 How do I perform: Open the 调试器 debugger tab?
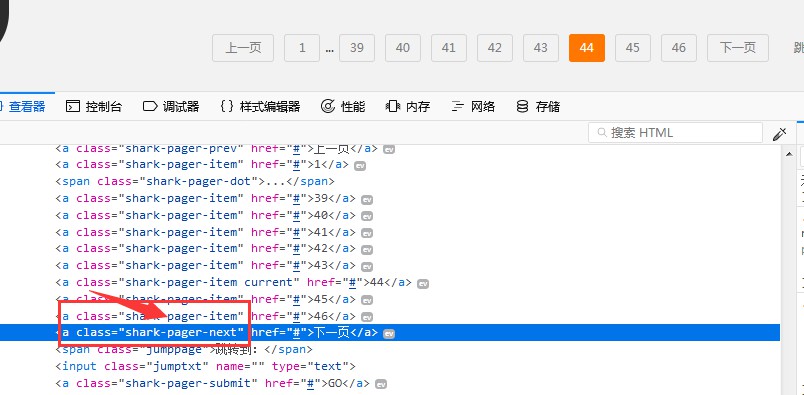click(x=171, y=107)
